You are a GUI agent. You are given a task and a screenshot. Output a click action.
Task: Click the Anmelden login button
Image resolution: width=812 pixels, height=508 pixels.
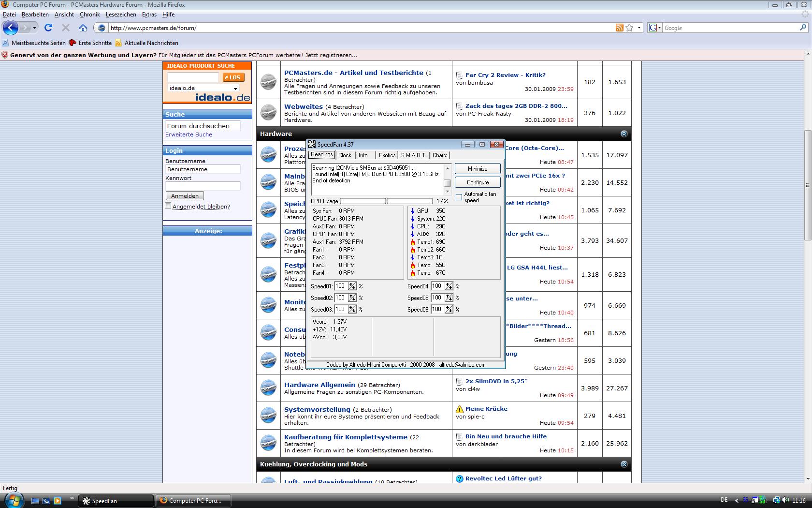(185, 196)
